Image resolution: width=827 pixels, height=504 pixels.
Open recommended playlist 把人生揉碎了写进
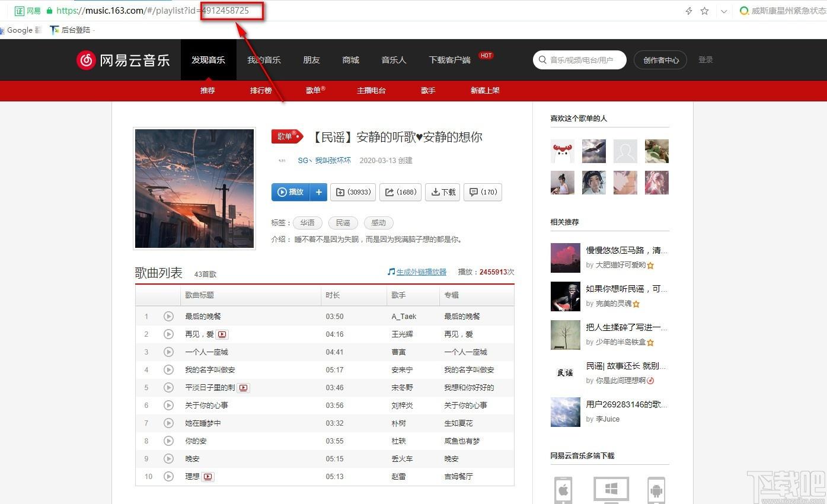point(627,327)
